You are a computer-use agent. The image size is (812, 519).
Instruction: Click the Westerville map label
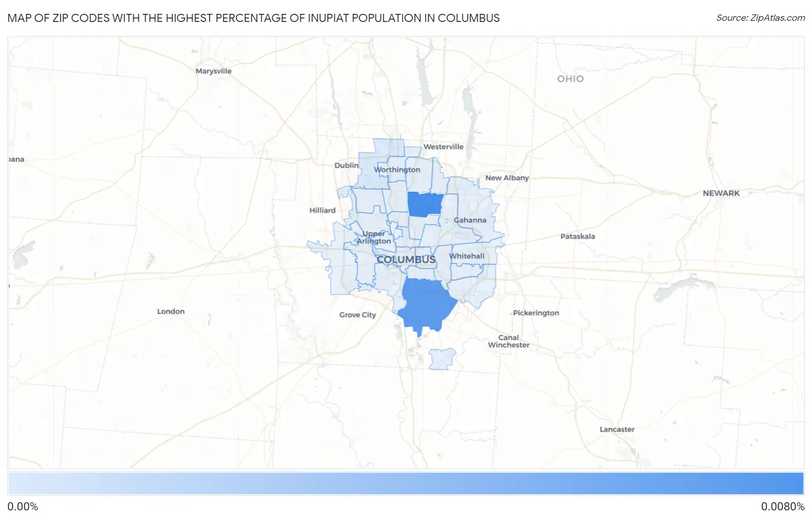[x=444, y=147]
